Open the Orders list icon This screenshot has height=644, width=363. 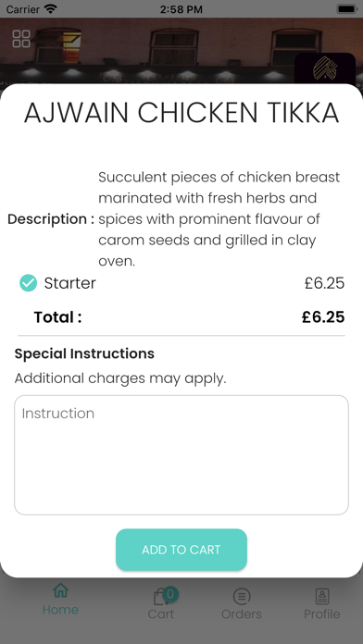[242, 597]
